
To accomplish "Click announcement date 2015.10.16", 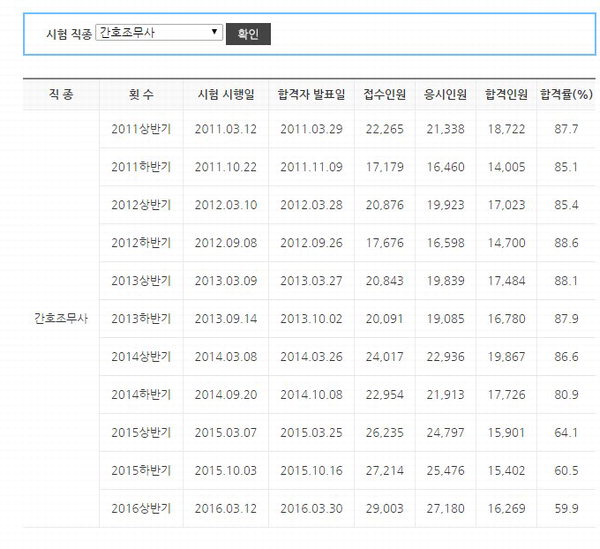I will 311,471.
